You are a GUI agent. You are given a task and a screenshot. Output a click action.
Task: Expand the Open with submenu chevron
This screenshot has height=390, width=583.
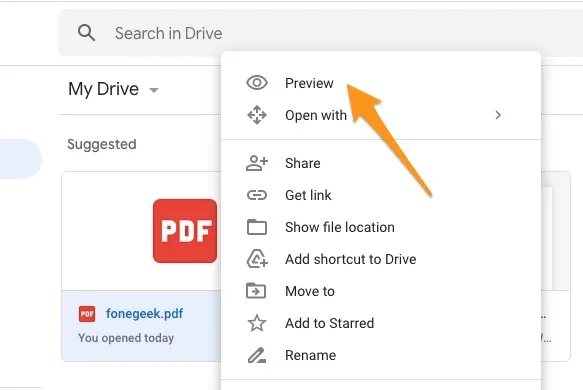click(498, 115)
